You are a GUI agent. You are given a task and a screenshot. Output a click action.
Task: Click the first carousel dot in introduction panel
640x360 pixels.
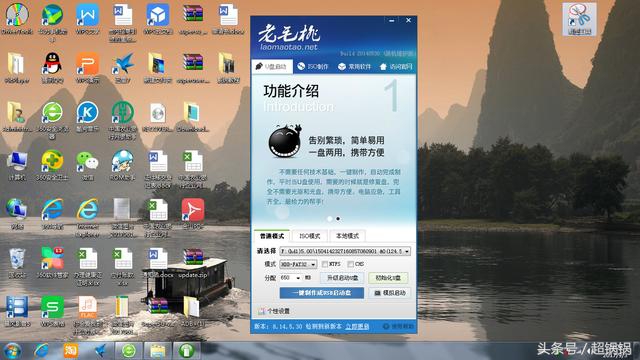(x=330, y=219)
